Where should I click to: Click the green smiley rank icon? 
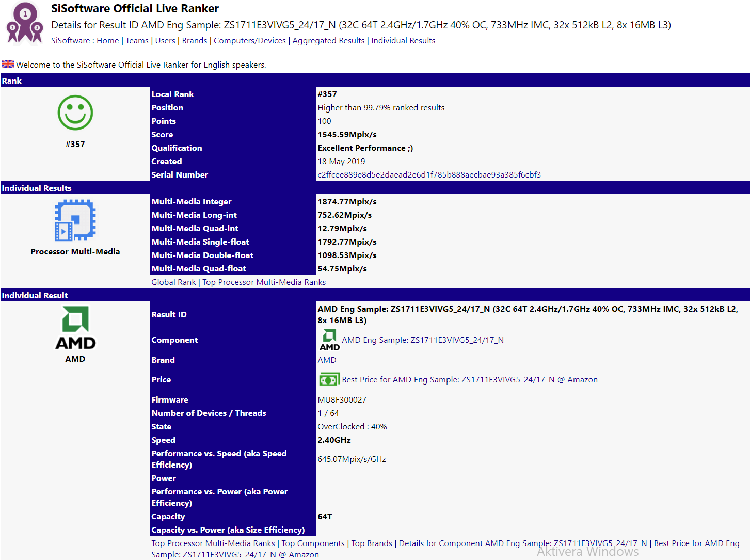[x=75, y=113]
